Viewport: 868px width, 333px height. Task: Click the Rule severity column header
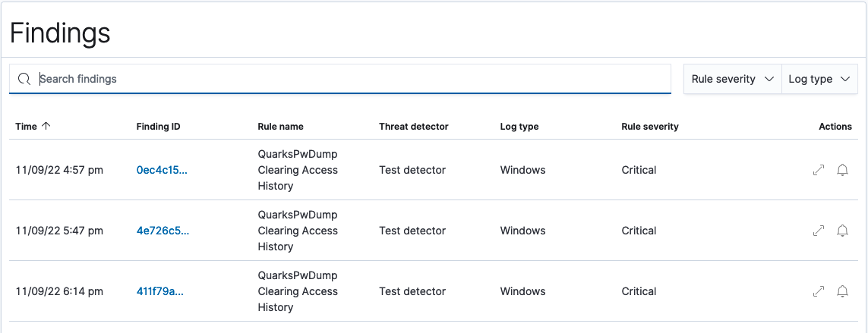pos(649,127)
